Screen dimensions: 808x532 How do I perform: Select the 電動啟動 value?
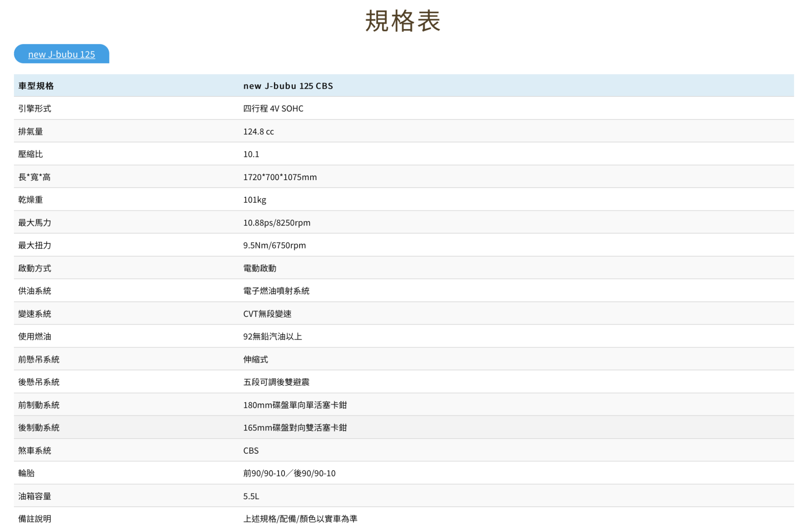[x=260, y=268]
